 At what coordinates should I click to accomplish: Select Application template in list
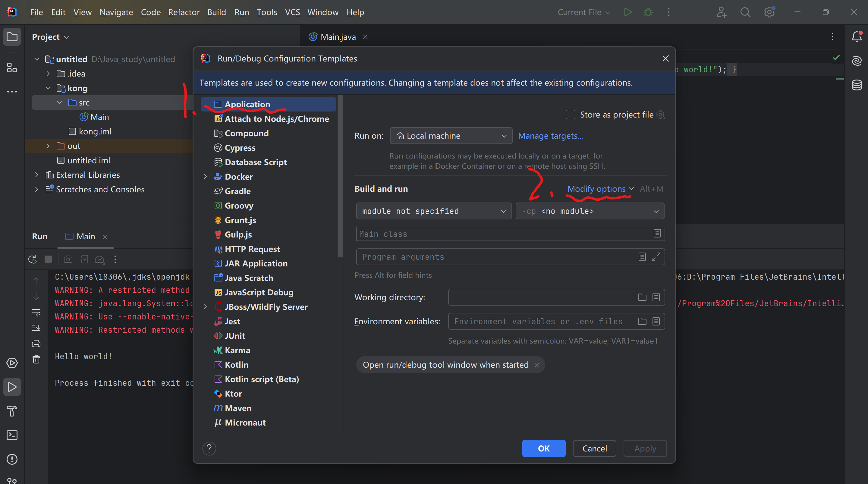[269, 104]
